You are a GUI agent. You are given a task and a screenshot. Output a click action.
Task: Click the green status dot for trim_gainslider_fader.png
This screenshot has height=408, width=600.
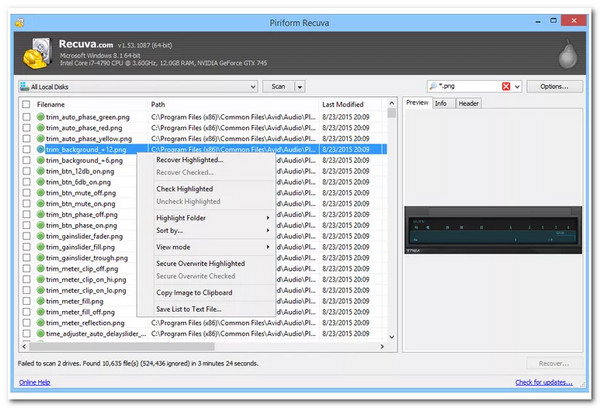[41, 236]
